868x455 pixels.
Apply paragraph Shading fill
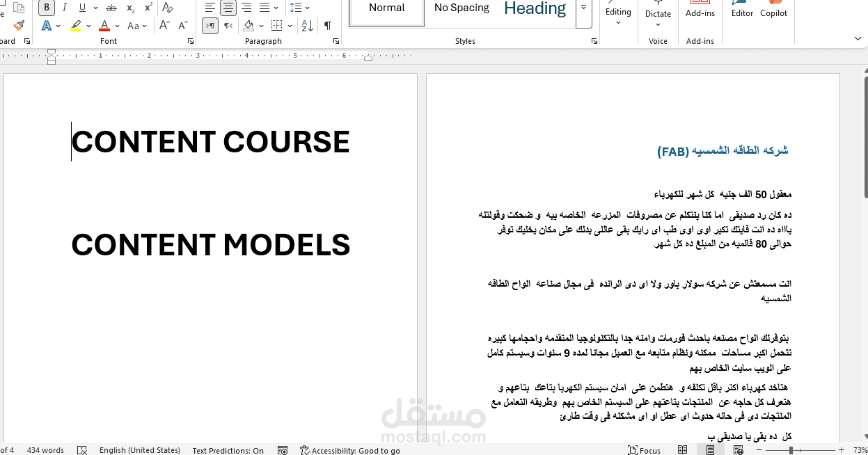pyautogui.click(x=248, y=26)
